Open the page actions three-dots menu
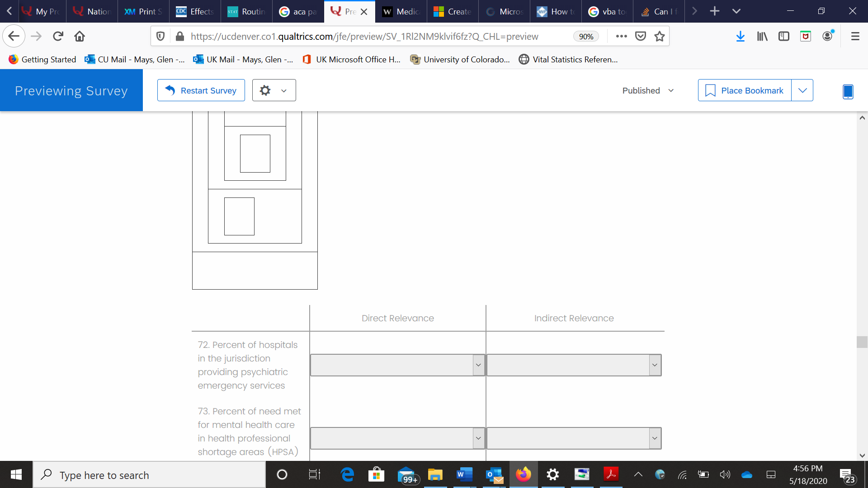868x488 pixels. pyautogui.click(x=621, y=36)
